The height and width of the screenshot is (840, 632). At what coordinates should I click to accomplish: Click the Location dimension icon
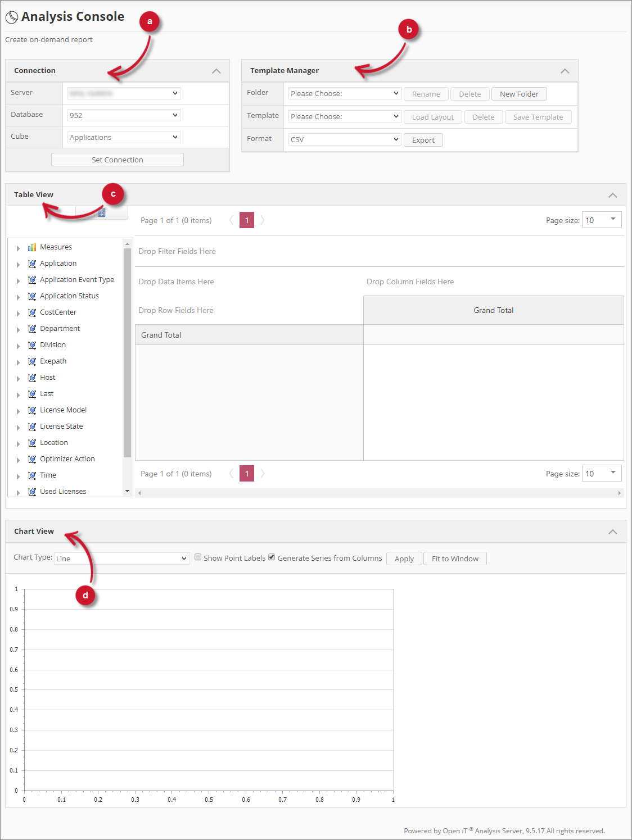(31, 442)
